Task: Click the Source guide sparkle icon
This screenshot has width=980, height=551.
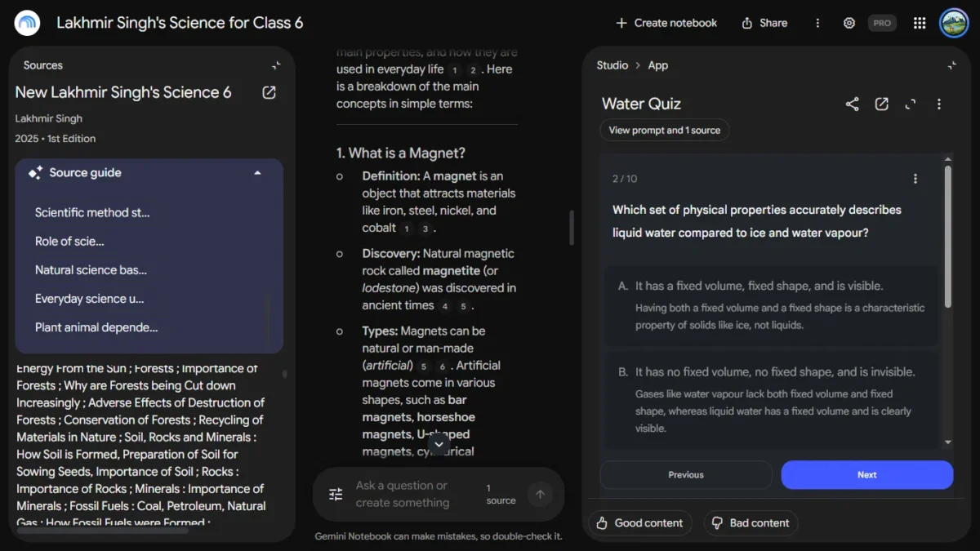Action: (x=35, y=173)
